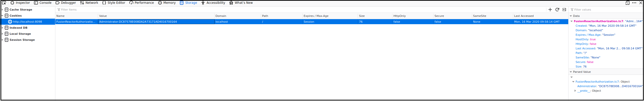Refresh the cookie list
This screenshot has width=644, height=101.
(x=557, y=10)
